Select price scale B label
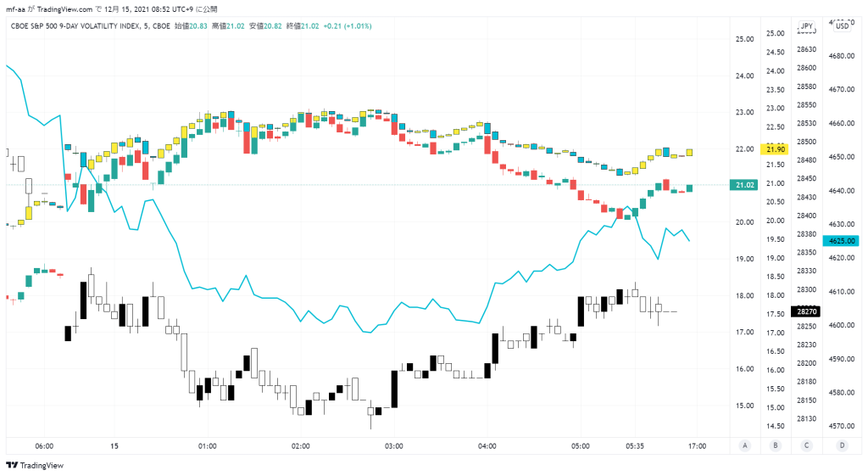This screenshot has width=868, height=476. [x=776, y=445]
